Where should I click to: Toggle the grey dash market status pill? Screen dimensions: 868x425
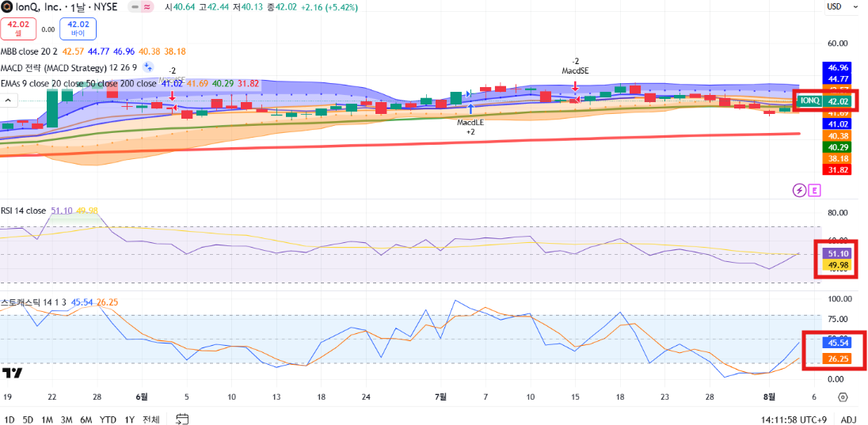pos(133,8)
